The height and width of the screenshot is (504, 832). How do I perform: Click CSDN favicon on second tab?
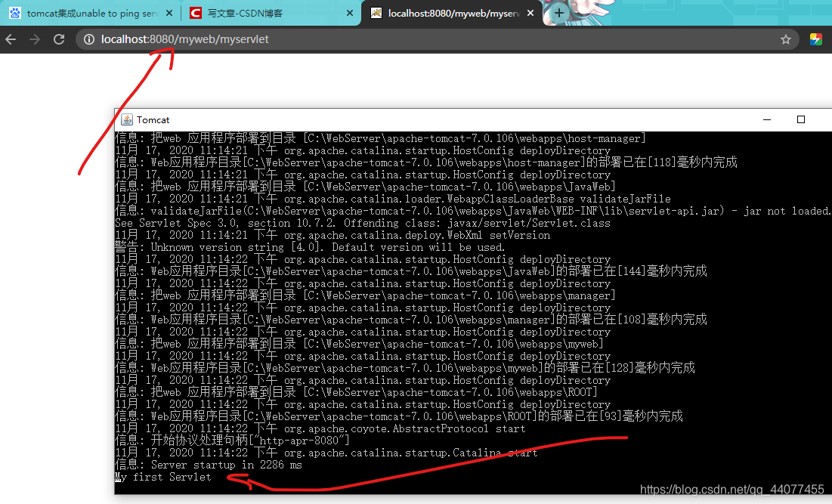(x=196, y=14)
